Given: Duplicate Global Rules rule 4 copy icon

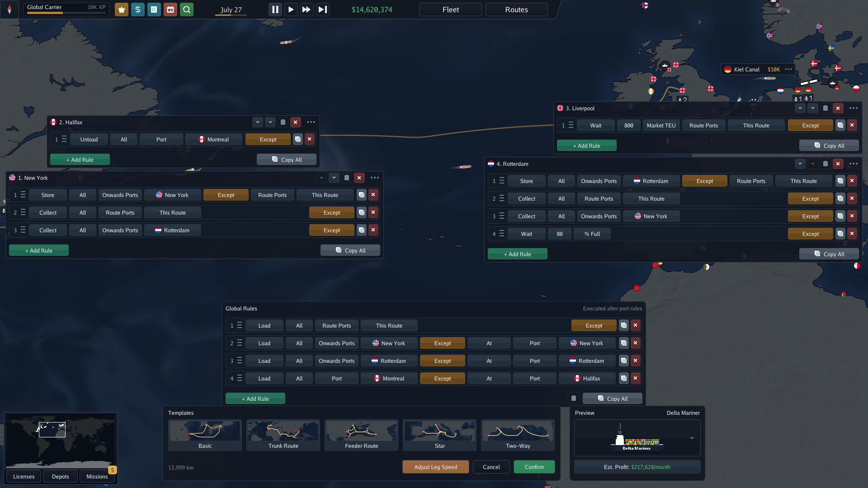Looking at the screenshot, I should pyautogui.click(x=623, y=378).
